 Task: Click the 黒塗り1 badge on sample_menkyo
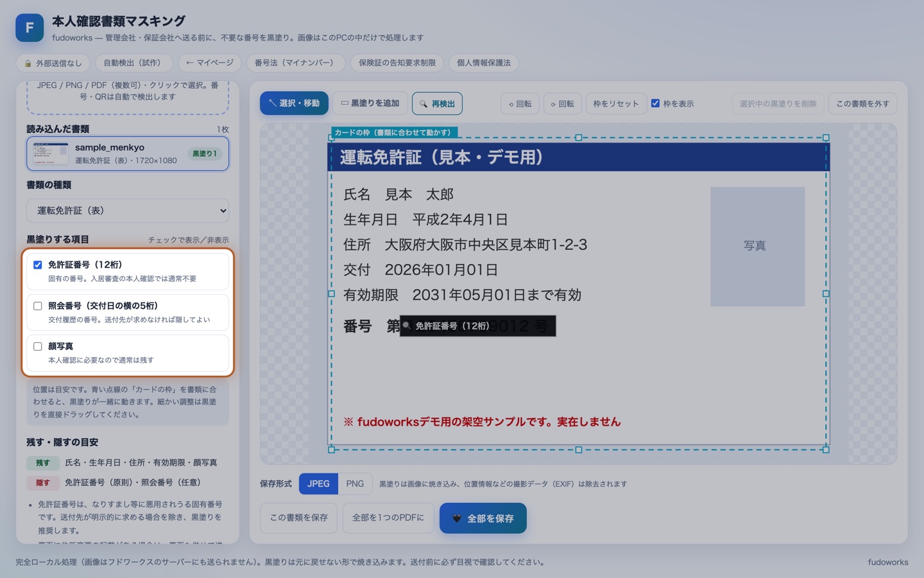tap(205, 153)
